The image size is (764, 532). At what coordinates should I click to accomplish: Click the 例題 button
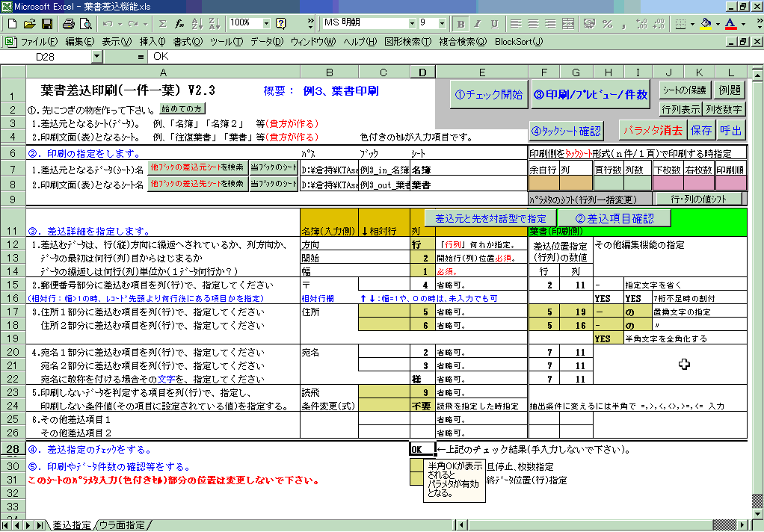[730, 90]
